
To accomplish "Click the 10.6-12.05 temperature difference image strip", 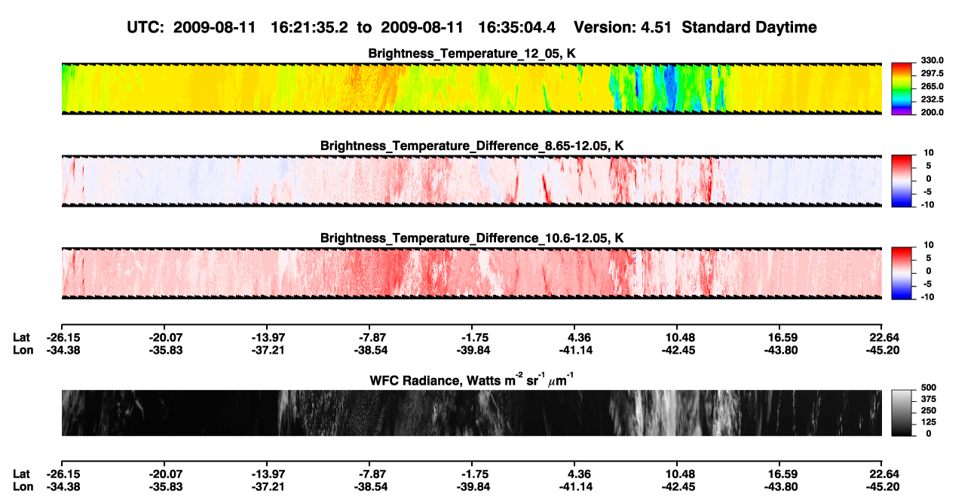I will click(x=472, y=274).
